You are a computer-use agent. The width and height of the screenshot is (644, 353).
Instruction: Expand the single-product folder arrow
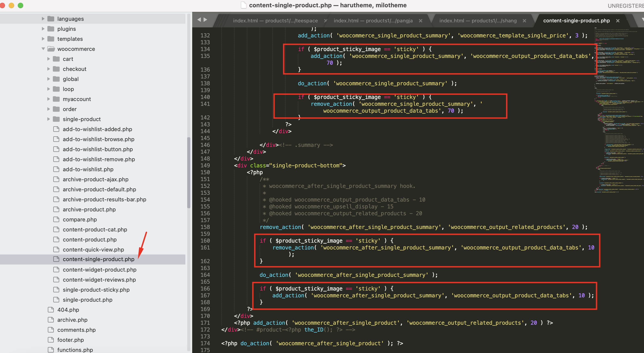(x=49, y=119)
